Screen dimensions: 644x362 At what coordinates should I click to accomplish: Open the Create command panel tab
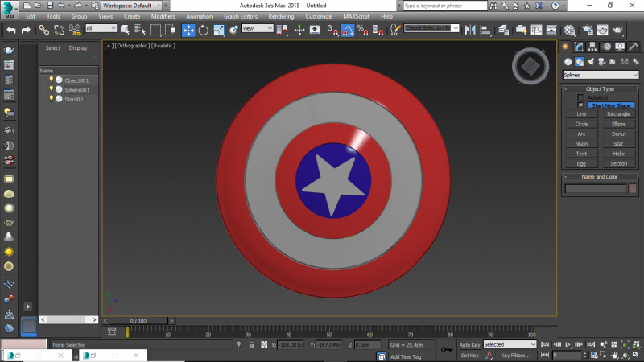565,47
